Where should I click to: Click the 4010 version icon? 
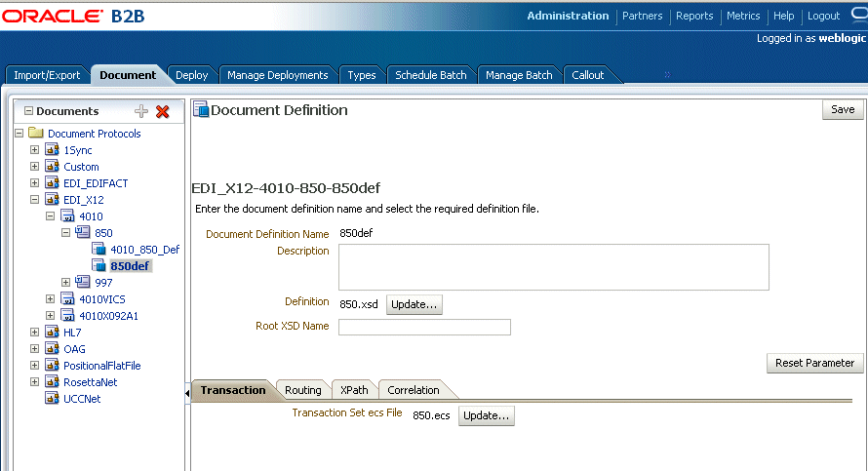pyautogui.click(x=67, y=216)
